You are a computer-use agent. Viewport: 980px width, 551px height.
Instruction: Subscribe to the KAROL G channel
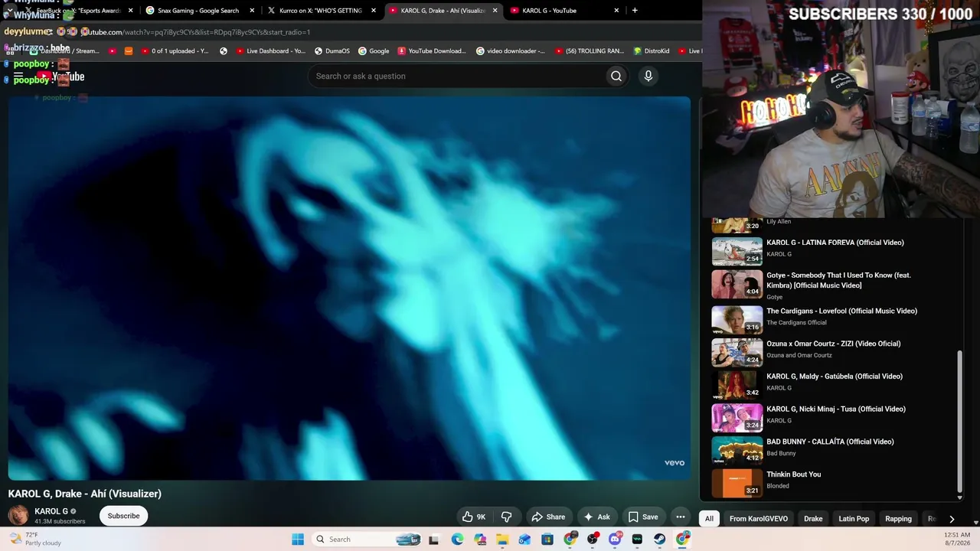click(123, 516)
